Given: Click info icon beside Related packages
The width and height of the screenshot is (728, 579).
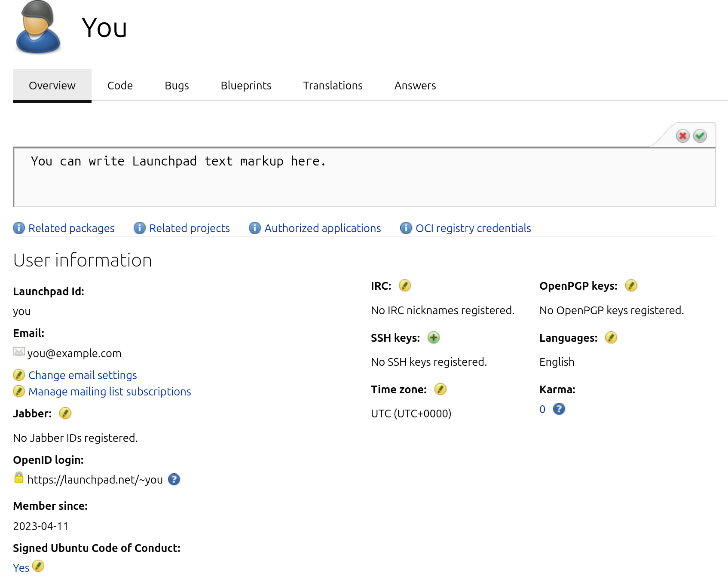Looking at the screenshot, I should 19,228.
